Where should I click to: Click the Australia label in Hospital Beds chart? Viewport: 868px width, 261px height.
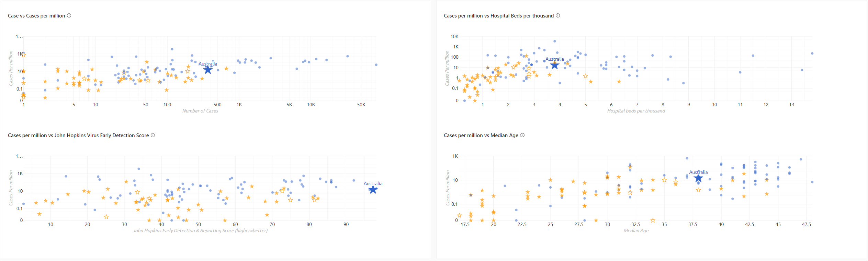[x=555, y=59]
